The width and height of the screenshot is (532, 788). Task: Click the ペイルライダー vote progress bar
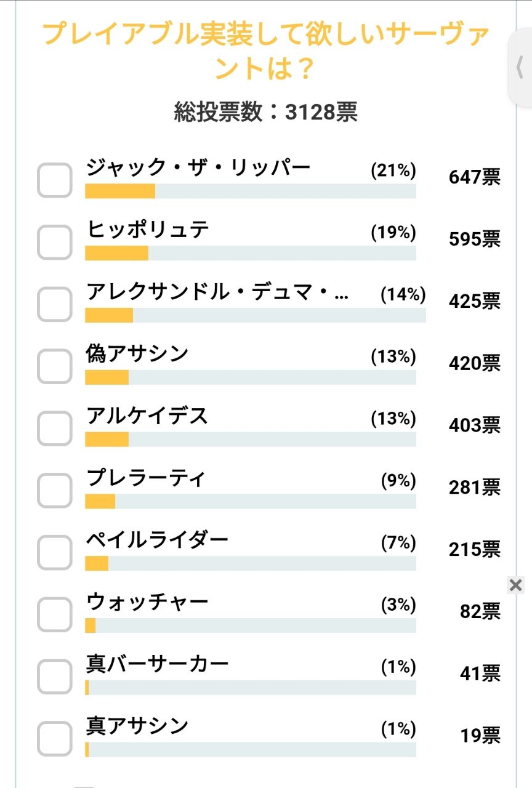click(251, 563)
